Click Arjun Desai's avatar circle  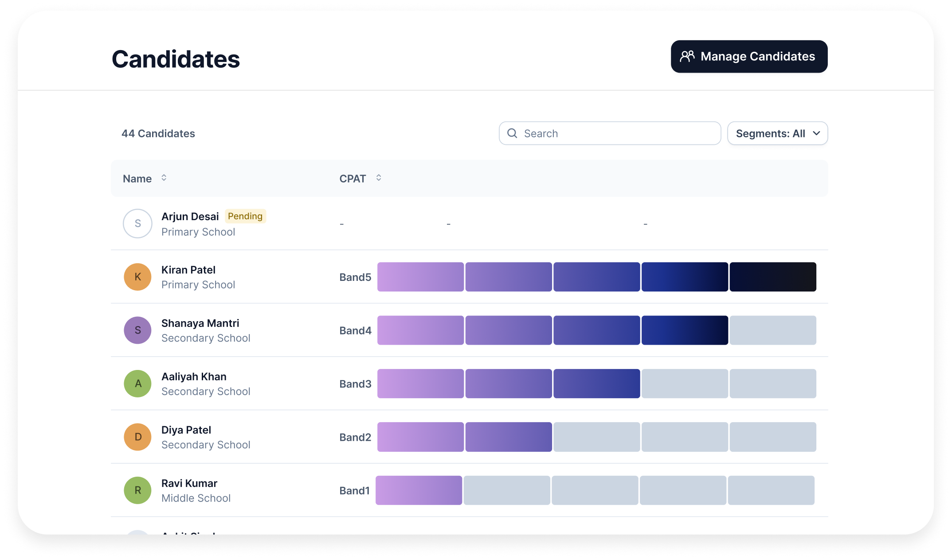[137, 223]
